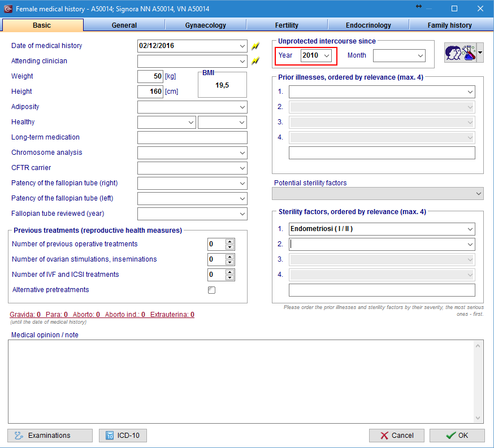The height and width of the screenshot is (448, 494).
Task: Confirm with the OK button
Action: click(x=457, y=436)
